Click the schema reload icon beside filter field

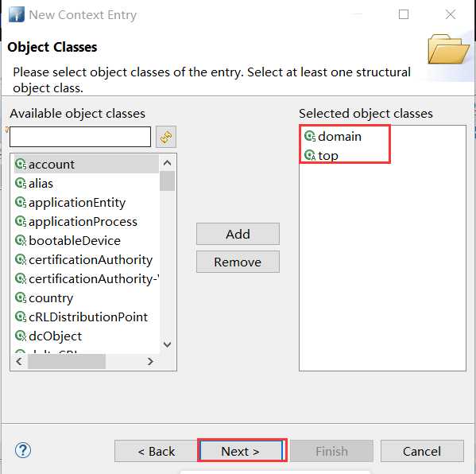coord(166,137)
